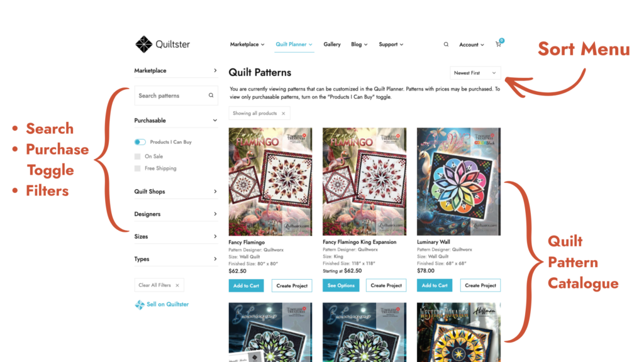Image resolution: width=644 pixels, height=362 pixels.
Task: Click See Options for Fancy Flamingo King Expansion
Action: tap(341, 285)
